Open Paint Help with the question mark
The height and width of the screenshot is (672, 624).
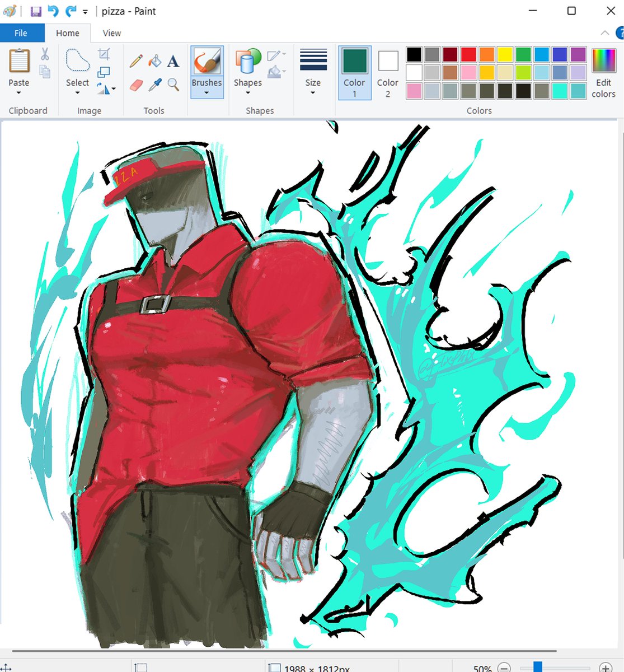pos(620,34)
